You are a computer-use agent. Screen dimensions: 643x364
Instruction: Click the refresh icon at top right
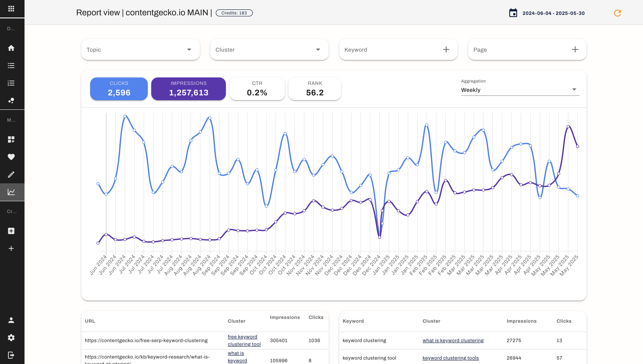(x=617, y=13)
